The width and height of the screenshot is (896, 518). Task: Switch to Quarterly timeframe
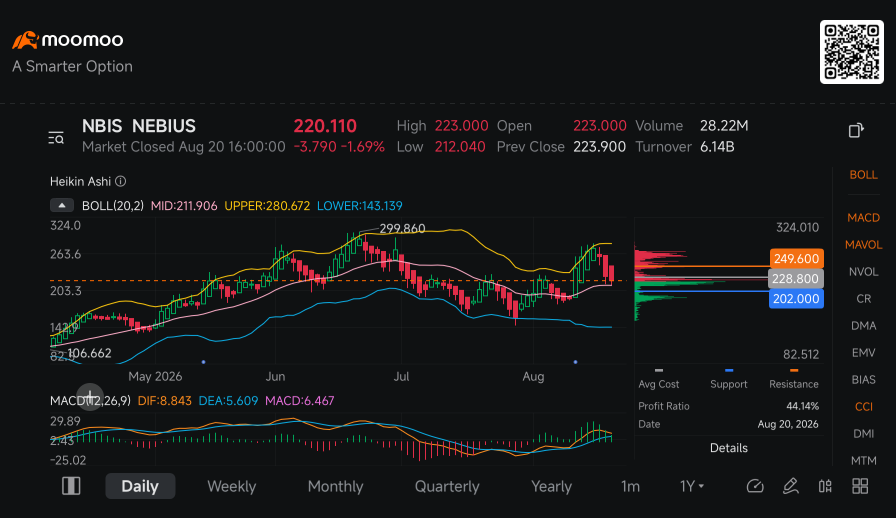(x=447, y=486)
